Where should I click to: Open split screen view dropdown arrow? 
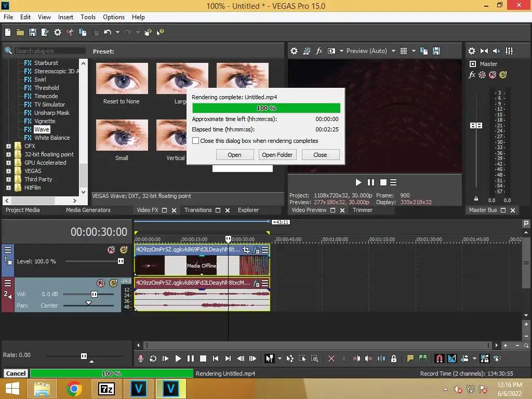click(341, 51)
